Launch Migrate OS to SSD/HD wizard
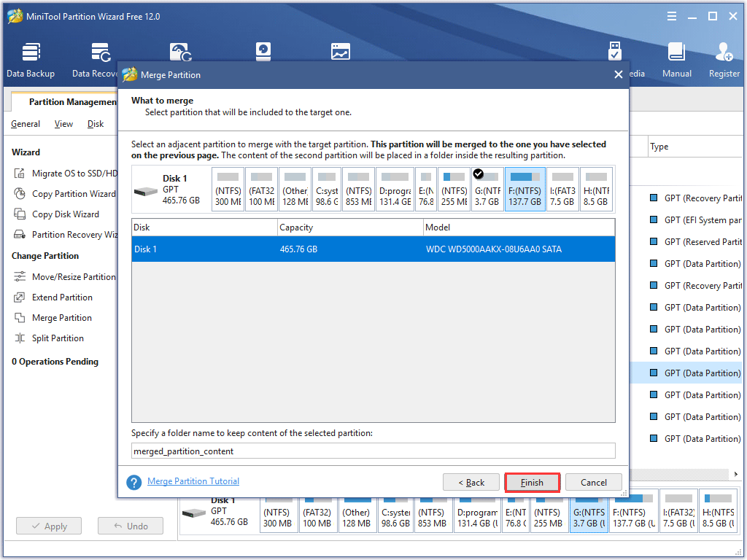 pyautogui.click(x=66, y=174)
